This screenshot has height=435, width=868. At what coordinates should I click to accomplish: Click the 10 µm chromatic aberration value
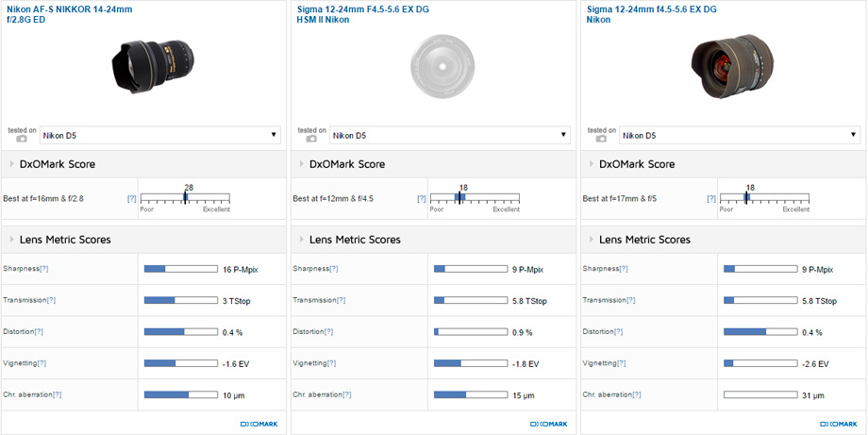click(233, 395)
